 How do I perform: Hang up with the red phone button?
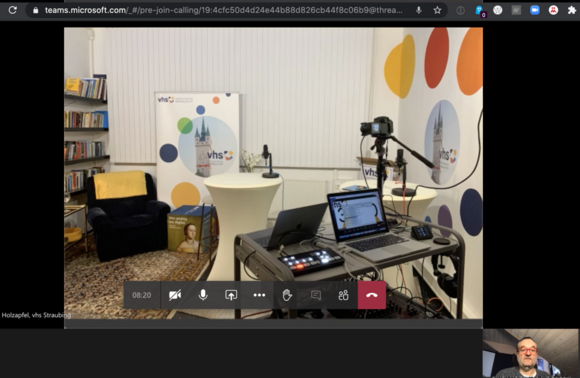click(x=372, y=295)
